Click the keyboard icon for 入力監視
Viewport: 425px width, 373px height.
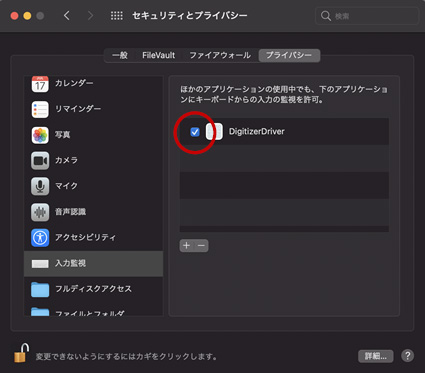pyautogui.click(x=40, y=264)
